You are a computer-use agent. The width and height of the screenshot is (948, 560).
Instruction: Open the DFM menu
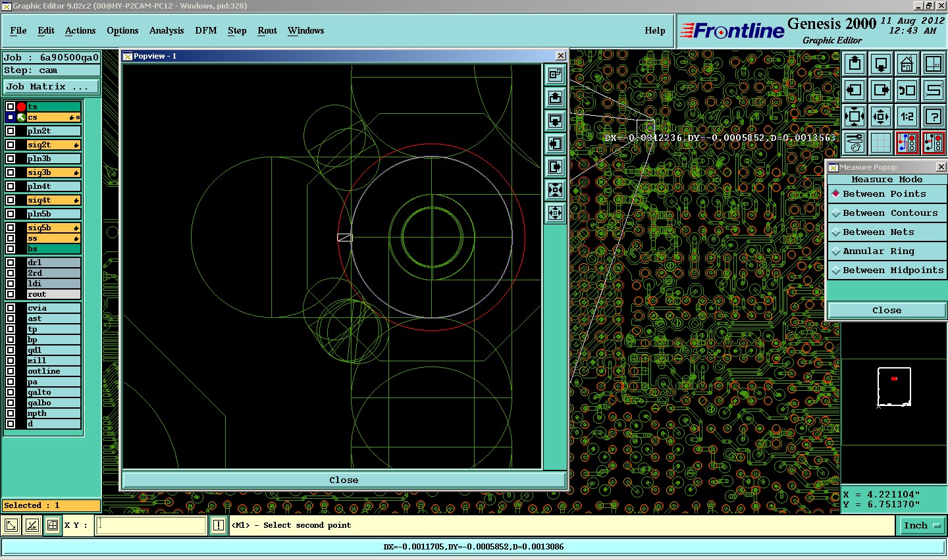click(x=206, y=30)
